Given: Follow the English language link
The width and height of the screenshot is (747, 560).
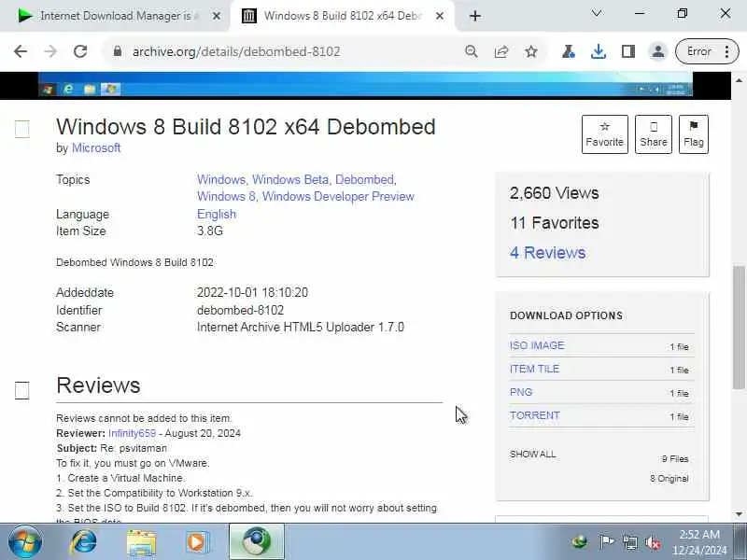Looking at the screenshot, I should coord(217,214).
